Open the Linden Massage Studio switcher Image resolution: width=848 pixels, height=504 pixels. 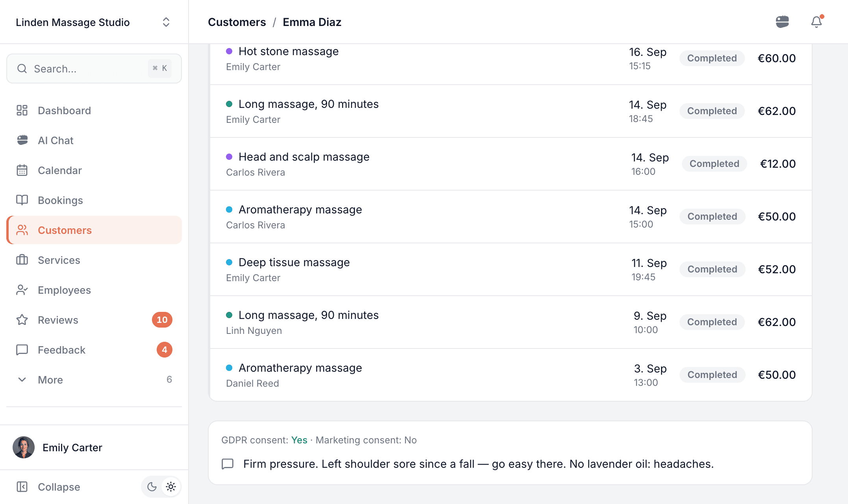pyautogui.click(x=94, y=22)
